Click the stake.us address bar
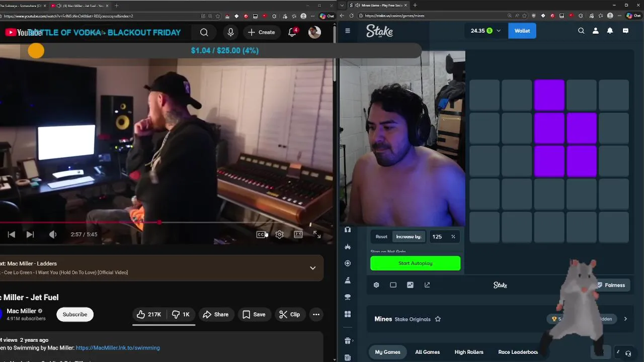This screenshot has width=644, height=362. [x=443, y=16]
